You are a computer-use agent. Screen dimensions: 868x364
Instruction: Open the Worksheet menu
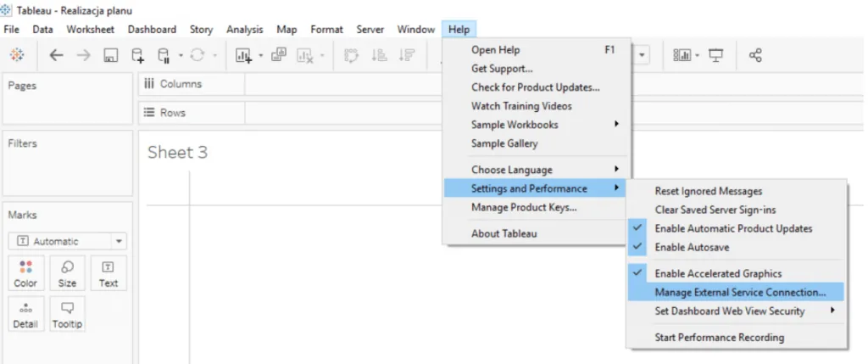pos(90,30)
